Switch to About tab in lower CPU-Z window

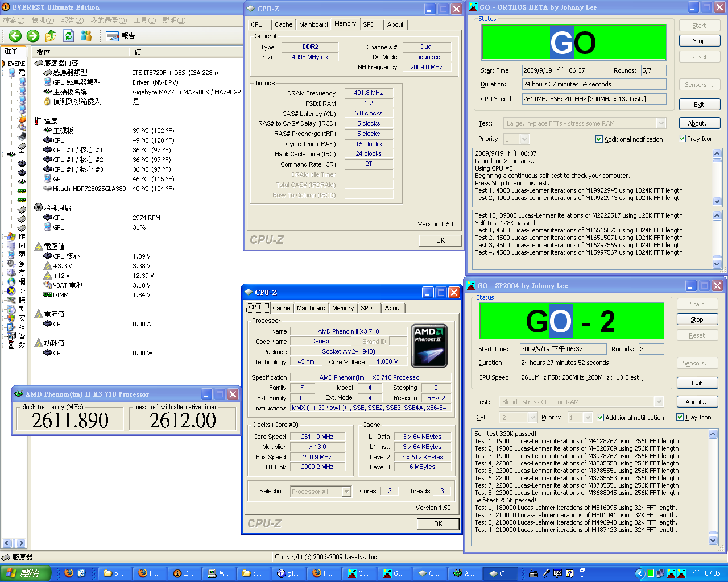[393, 308]
